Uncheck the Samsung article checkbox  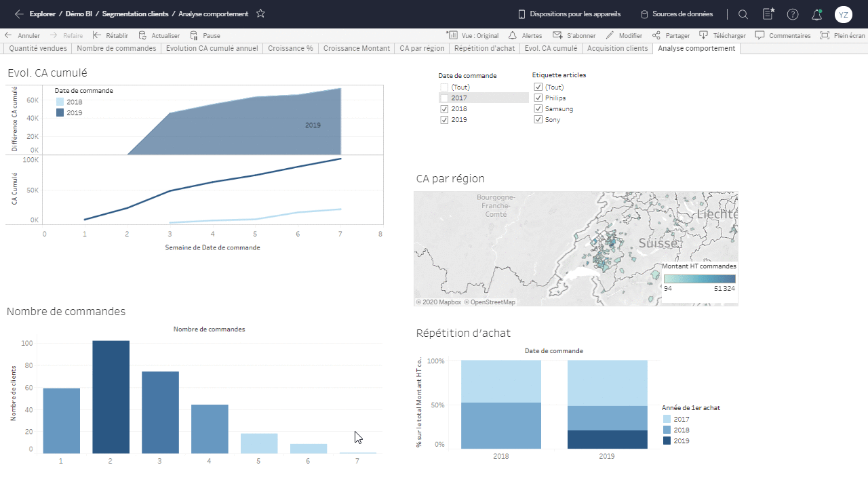[538, 109]
